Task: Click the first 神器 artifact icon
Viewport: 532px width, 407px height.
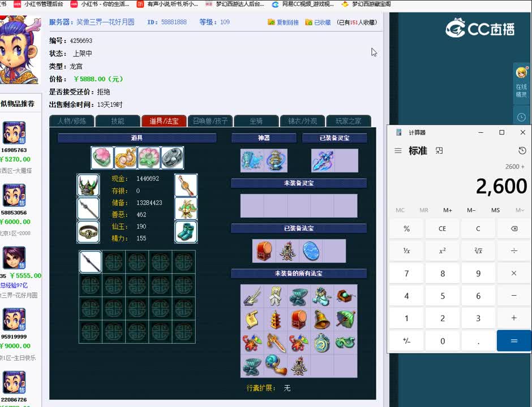Action: (252, 161)
